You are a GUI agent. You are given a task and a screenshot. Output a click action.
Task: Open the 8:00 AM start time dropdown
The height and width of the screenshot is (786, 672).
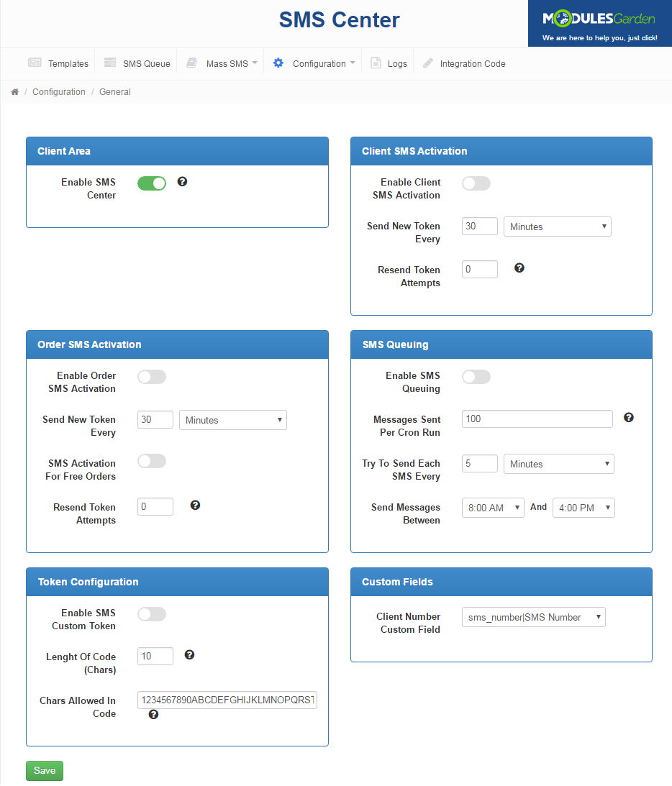coord(493,508)
